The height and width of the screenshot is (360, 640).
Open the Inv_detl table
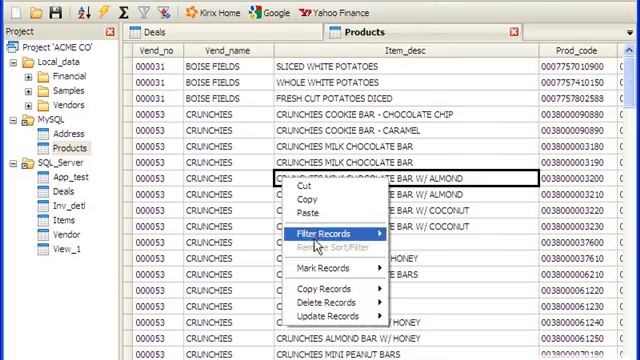coord(62,206)
